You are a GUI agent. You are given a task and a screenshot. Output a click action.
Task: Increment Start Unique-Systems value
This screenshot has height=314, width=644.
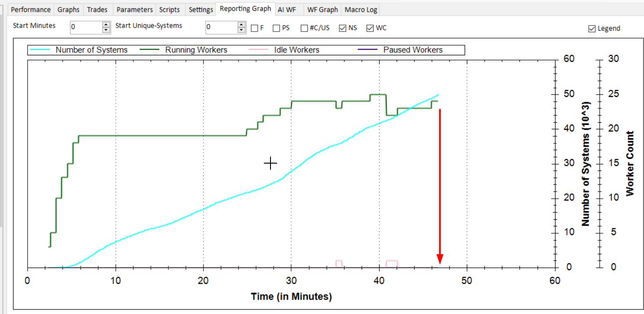pyautogui.click(x=242, y=25)
